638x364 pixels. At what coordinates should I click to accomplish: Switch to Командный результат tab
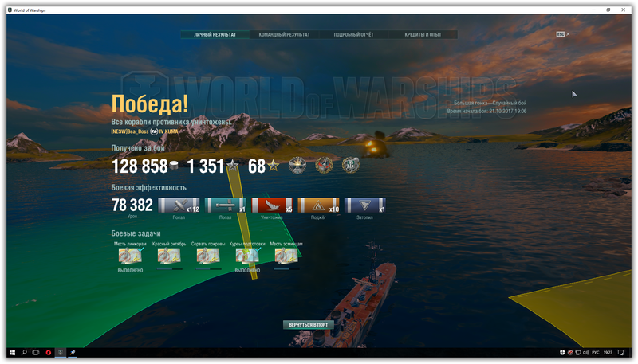coord(284,34)
